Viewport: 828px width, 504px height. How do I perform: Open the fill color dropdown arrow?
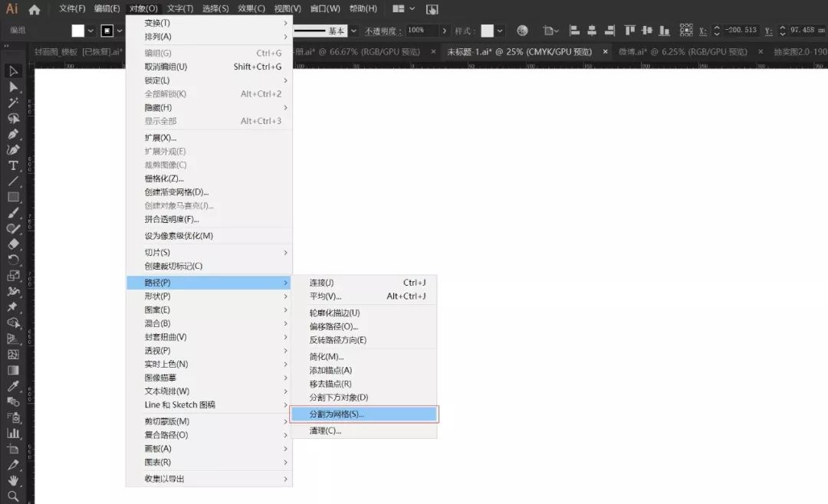click(x=91, y=31)
